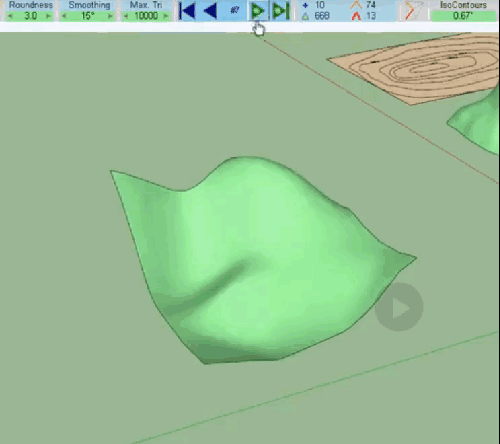Viewport: 500px width, 444px height.
Task: Click the Roundness 3.0 value field
Action: 30,16
